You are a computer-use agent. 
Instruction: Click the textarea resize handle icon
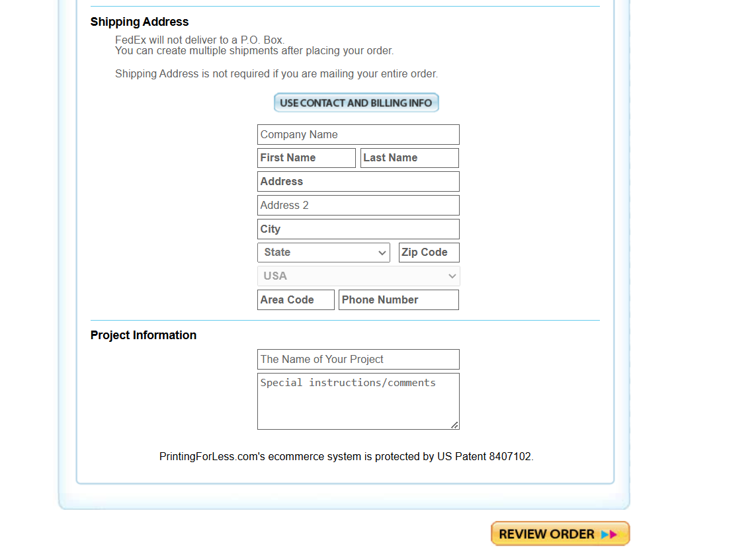(454, 425)
